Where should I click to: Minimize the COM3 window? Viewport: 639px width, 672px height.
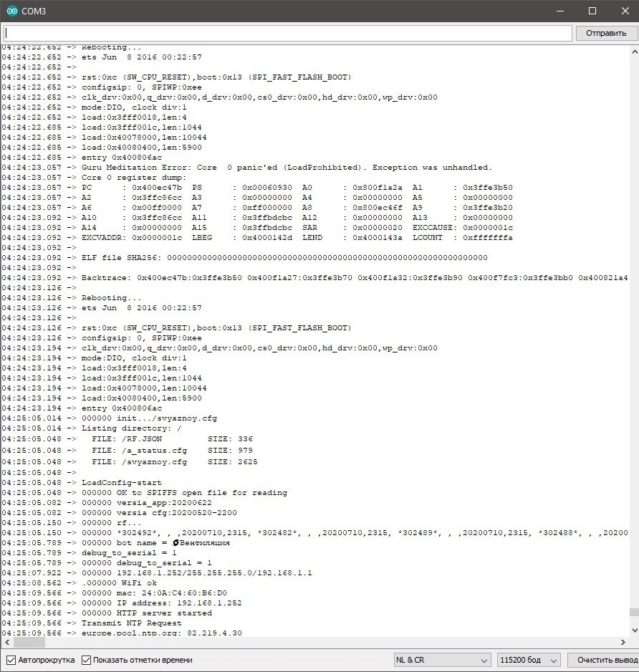pyautogui.click(x=559, y=11)
